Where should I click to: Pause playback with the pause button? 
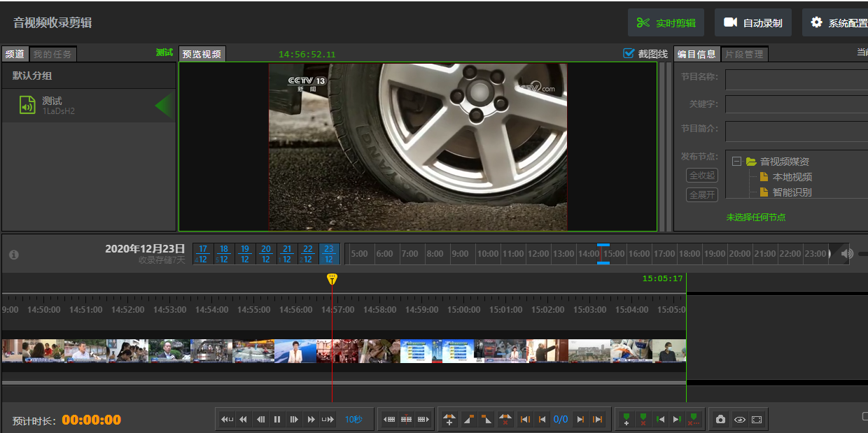(277, 420)
